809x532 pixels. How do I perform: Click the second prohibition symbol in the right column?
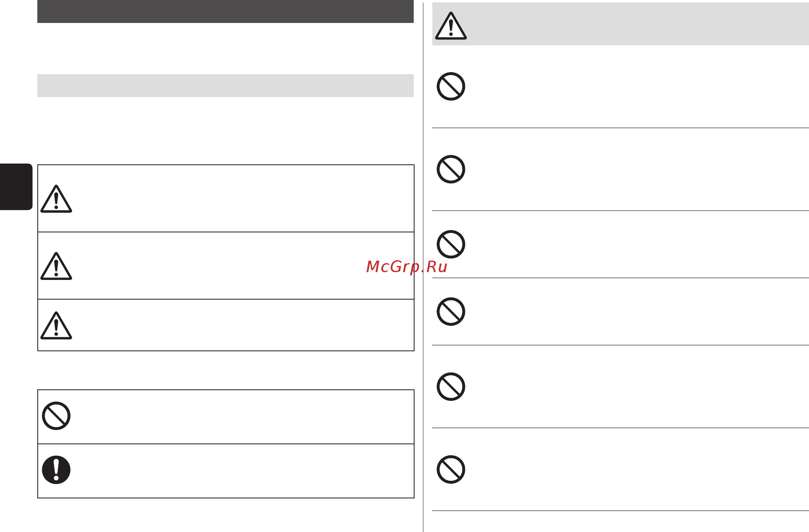(451, 169)
